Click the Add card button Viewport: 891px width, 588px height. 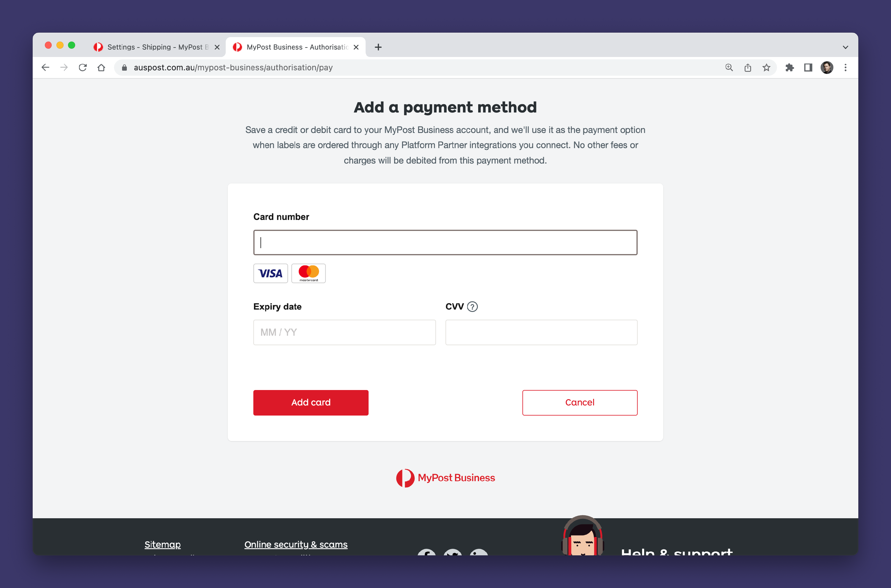[x=311, y=402]
